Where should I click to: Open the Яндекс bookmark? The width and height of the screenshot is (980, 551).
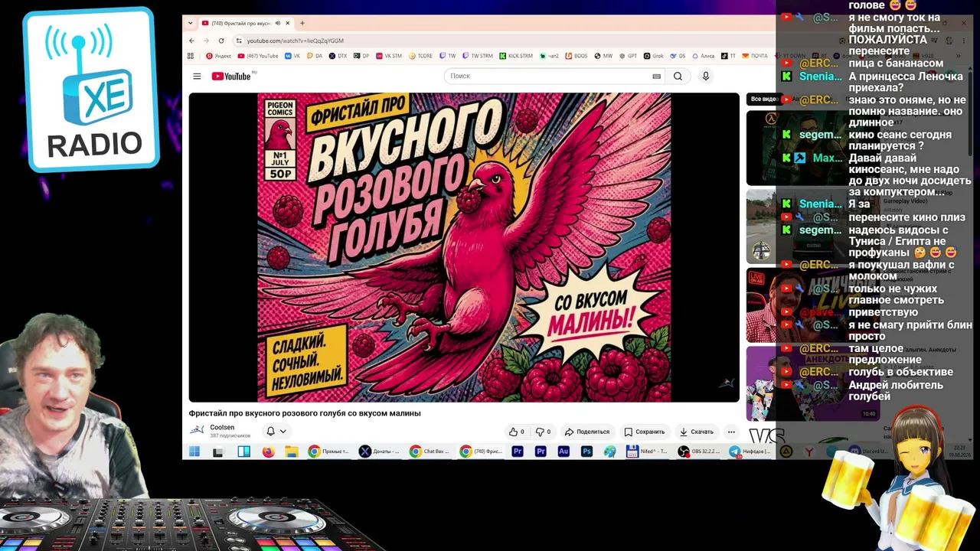218,56
